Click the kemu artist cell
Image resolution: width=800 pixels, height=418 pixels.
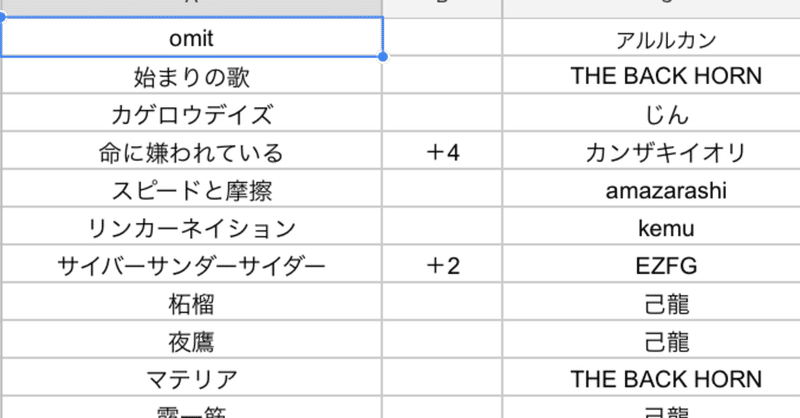click(x=664, y=228)
